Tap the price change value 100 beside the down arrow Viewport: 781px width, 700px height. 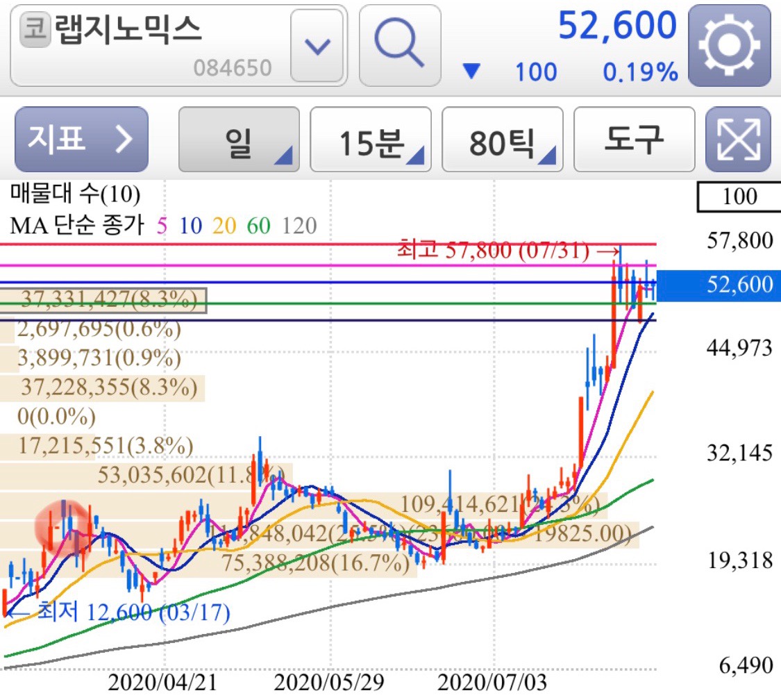click(x=536, y=72)
